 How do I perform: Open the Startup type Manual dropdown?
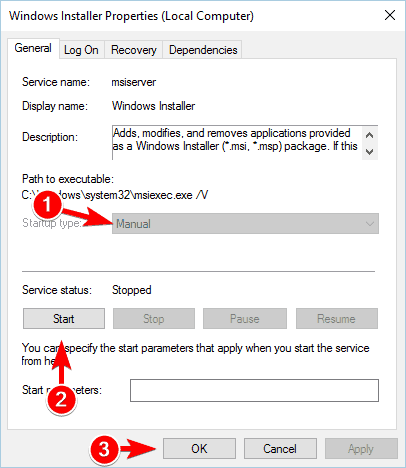pos(245,224)
